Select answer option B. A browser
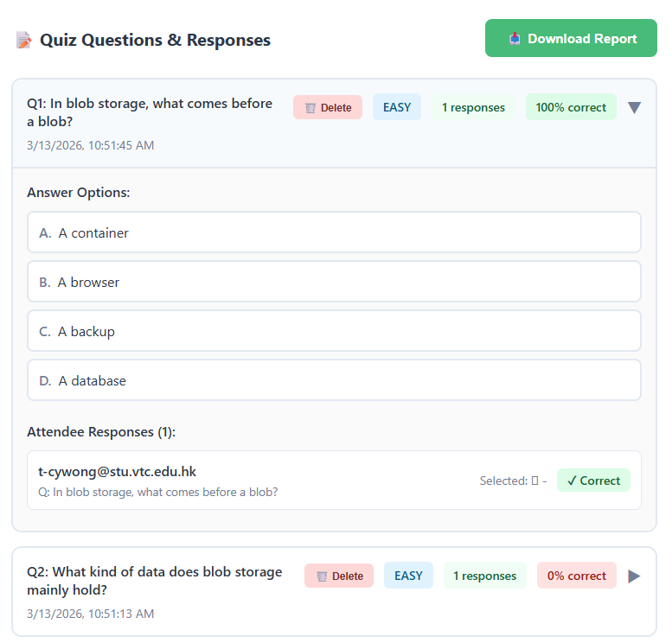This screenshot has width=672, height=643. pyautogui.click(x=334, y=282)
